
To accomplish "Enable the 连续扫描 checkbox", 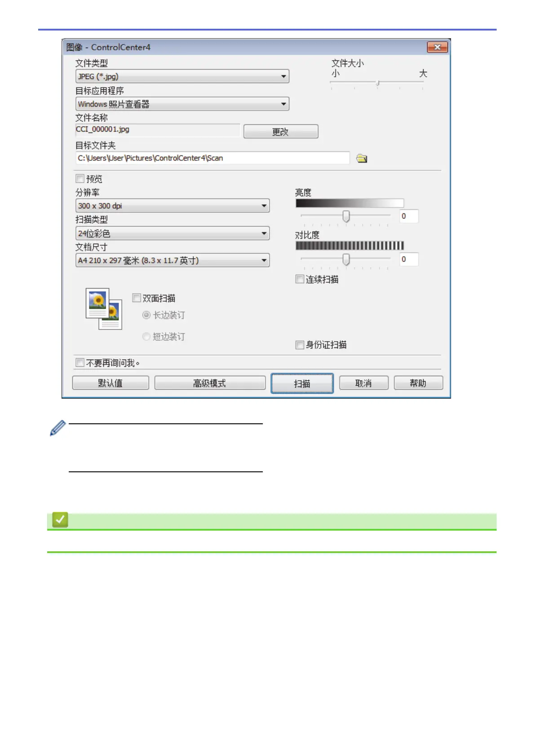I will (x=300, y=279).
